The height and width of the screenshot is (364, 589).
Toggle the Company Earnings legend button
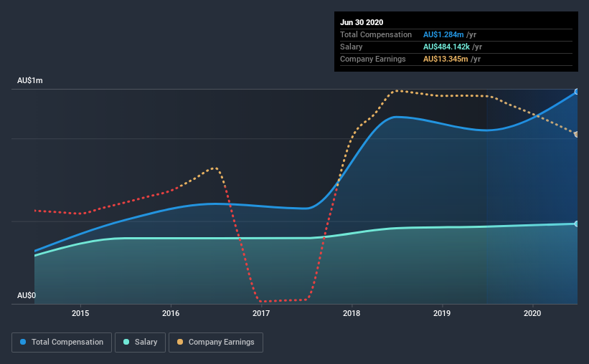point(216,343)
